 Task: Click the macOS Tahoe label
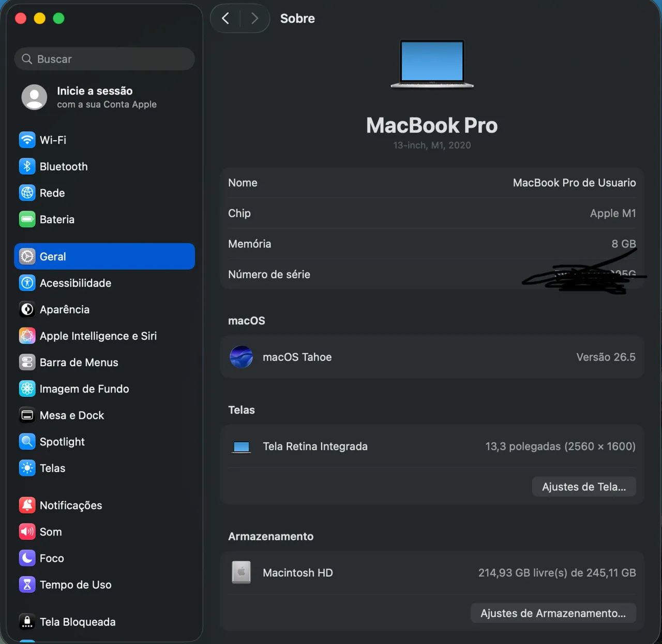297,357
